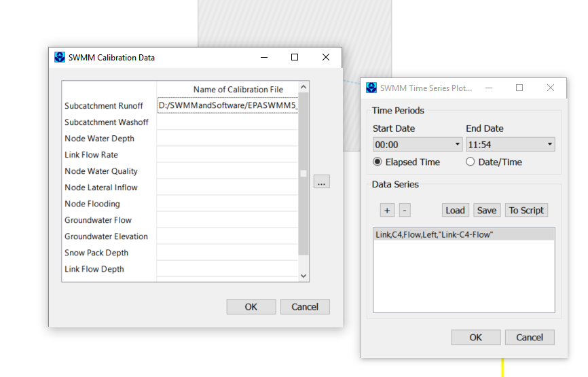Click the Node Flooding file cell
588x377 pixels.
[227, 203]
